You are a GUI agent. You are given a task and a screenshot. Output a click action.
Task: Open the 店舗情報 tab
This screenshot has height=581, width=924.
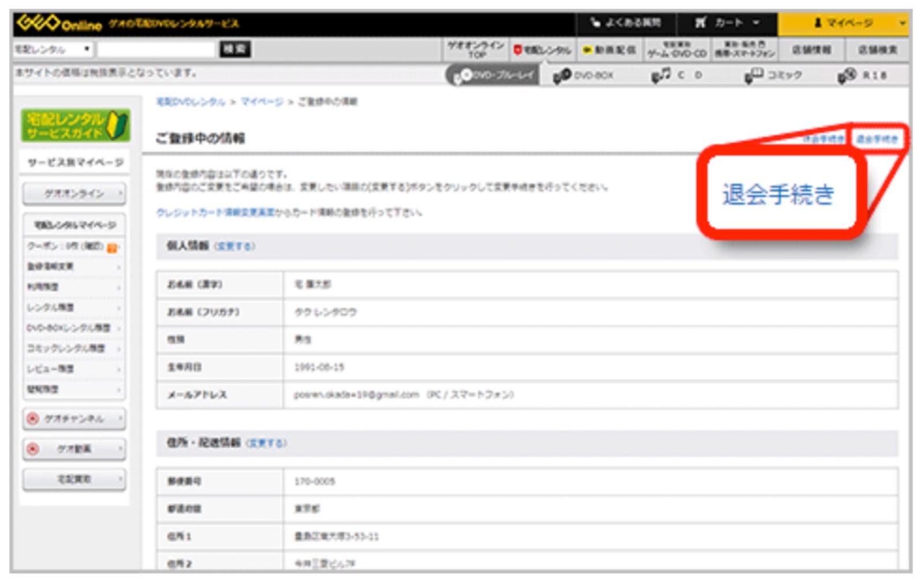[811, 50]
